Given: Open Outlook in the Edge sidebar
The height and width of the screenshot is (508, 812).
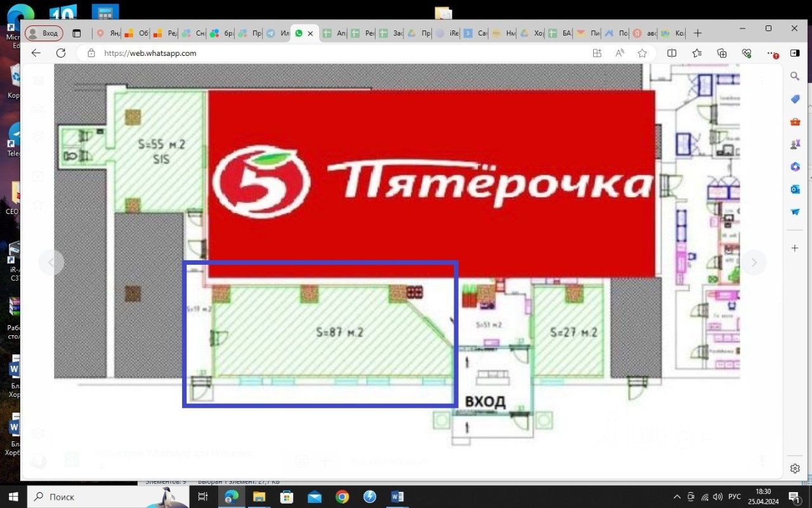Looking at the screenshot, I should click(x=795, y=189).
